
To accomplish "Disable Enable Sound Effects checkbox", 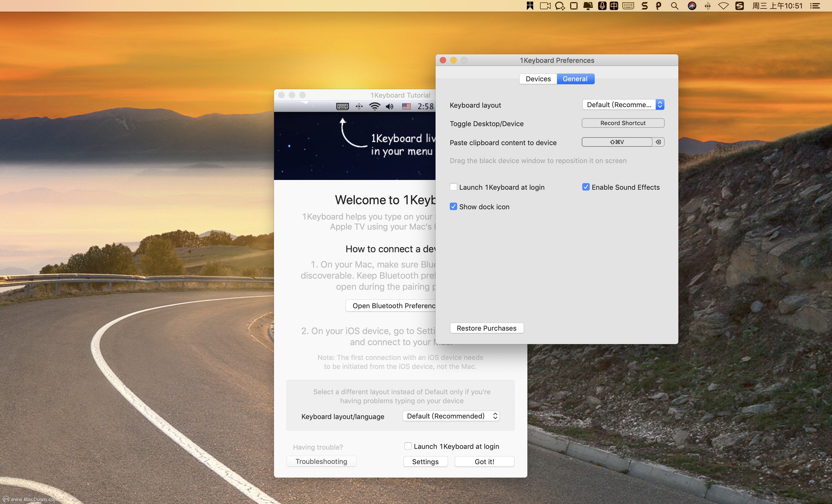I will [586, 187].
